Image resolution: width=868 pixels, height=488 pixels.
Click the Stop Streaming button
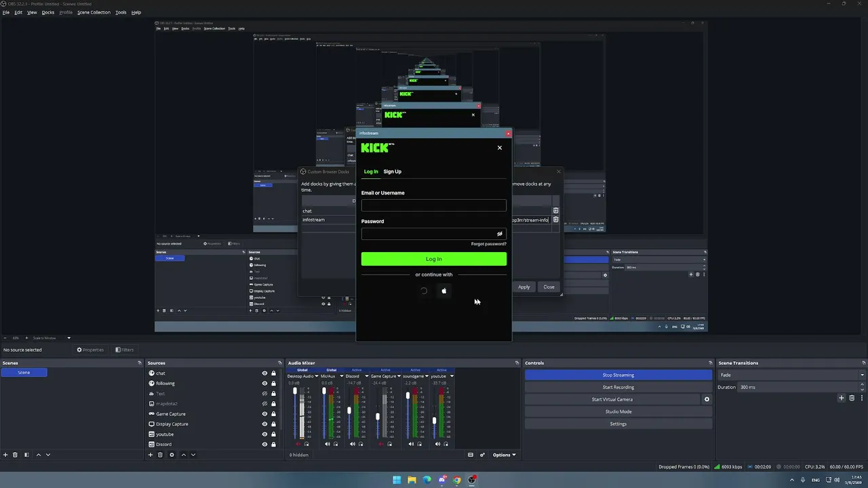618,375
